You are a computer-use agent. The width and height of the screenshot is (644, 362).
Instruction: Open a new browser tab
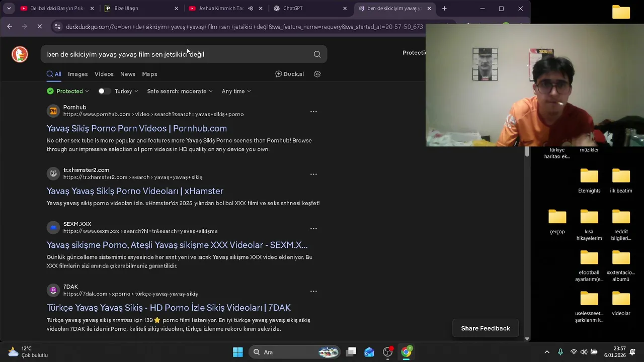tap(444, 9)
